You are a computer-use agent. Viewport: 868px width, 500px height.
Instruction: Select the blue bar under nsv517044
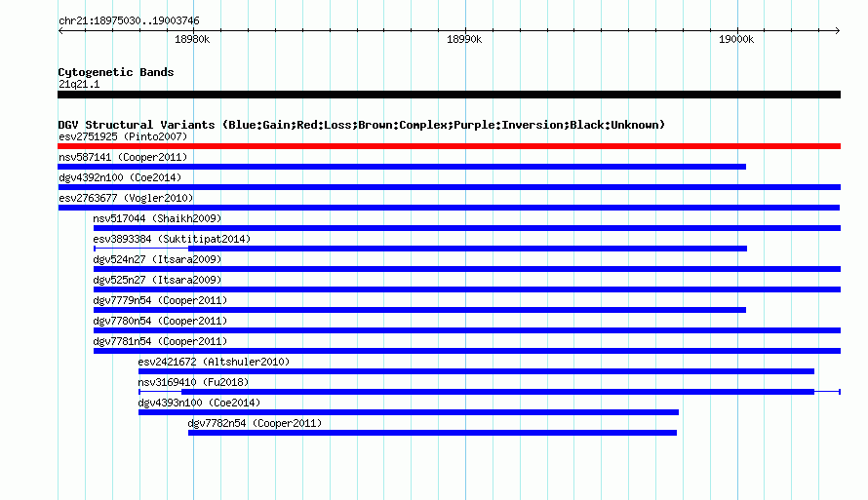[467, 228]
